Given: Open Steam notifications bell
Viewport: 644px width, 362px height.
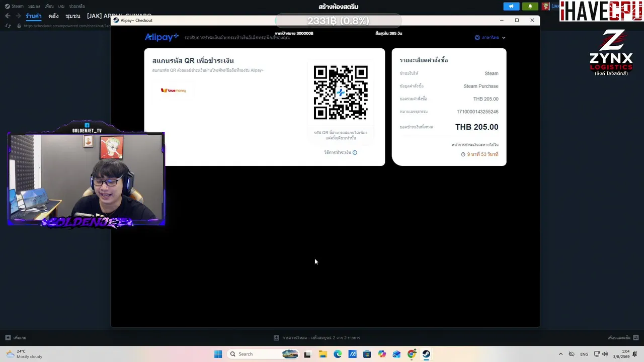Looking at the screenshot, I should [x=530, y=7].
